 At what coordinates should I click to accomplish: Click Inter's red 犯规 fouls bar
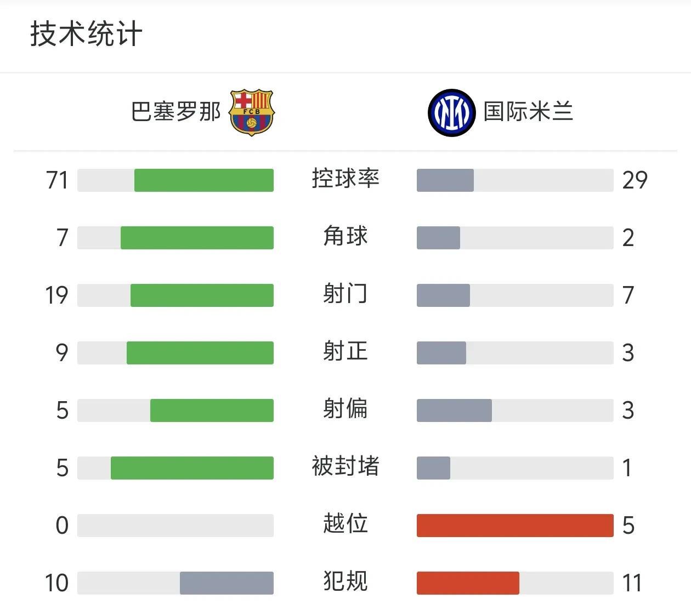[x=468, y=583]
